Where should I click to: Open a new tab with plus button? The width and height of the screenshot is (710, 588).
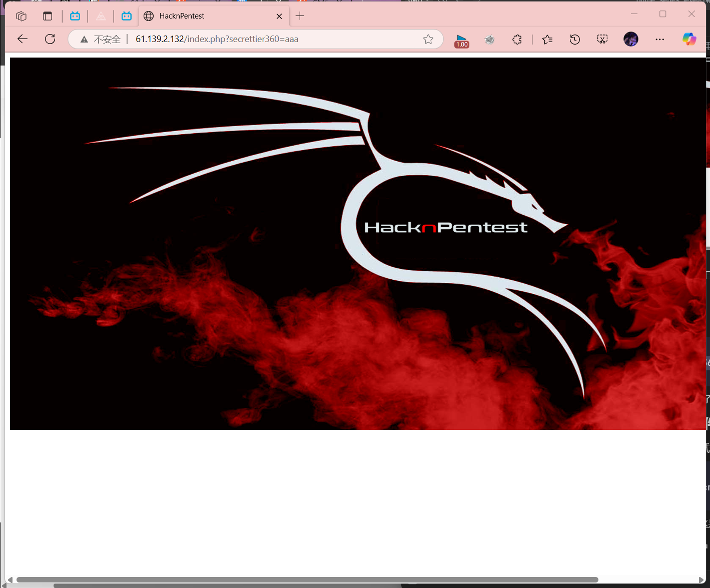pos(300,16)
